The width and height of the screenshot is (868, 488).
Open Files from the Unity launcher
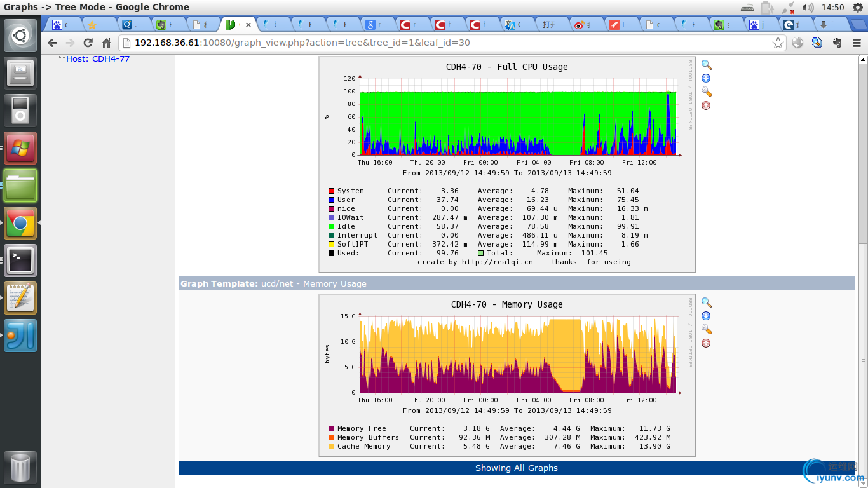20,185
